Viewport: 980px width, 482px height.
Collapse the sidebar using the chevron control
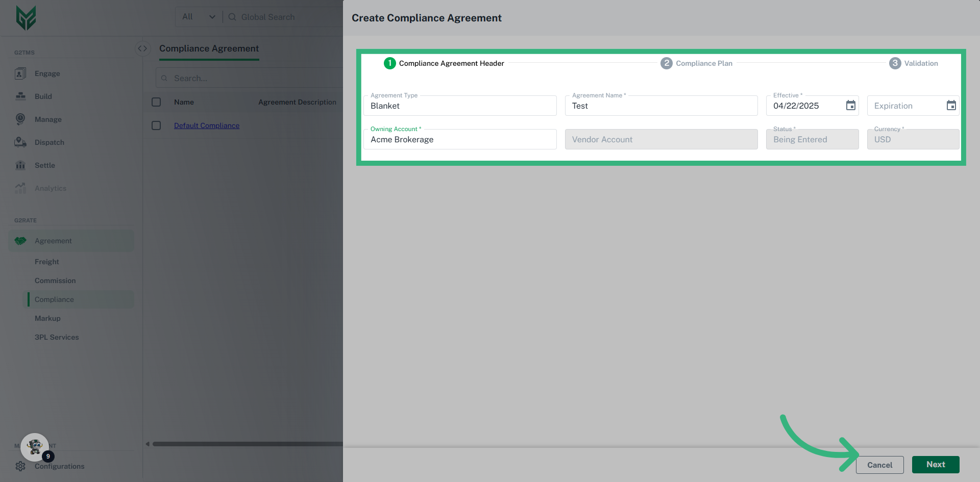point(142,48)
